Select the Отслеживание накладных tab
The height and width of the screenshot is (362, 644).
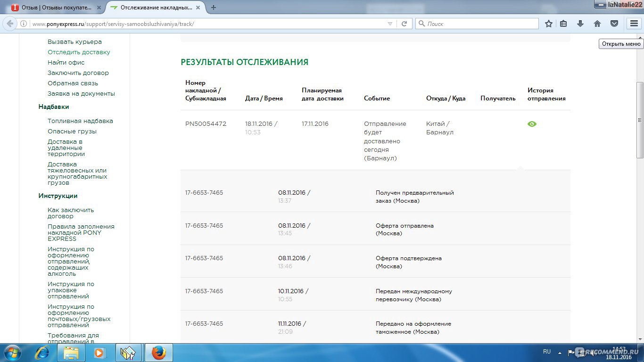coord(156,8)
